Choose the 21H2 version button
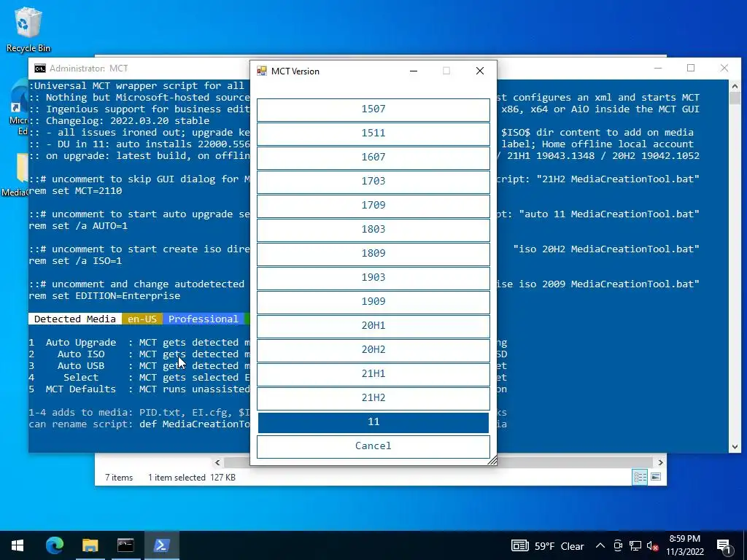The image size is (747, 560). pos(373,398)
